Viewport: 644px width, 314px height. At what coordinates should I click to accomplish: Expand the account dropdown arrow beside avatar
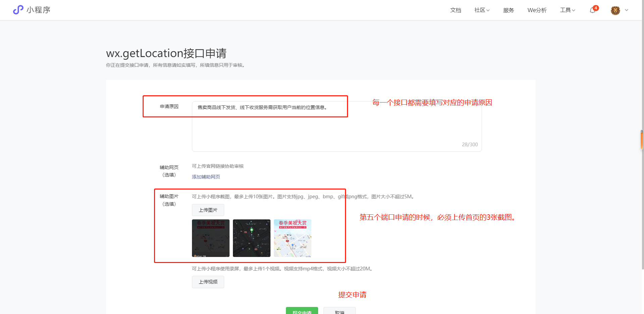[x=627, y=10]
